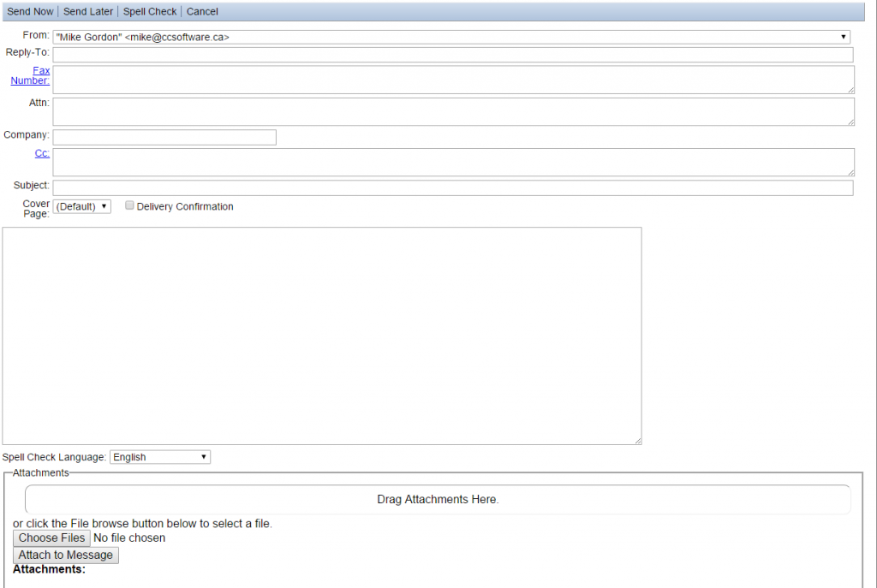This screenshot has height=588, width=877.
Task: Click Send Later to schedule the fax
Action: 87,11
